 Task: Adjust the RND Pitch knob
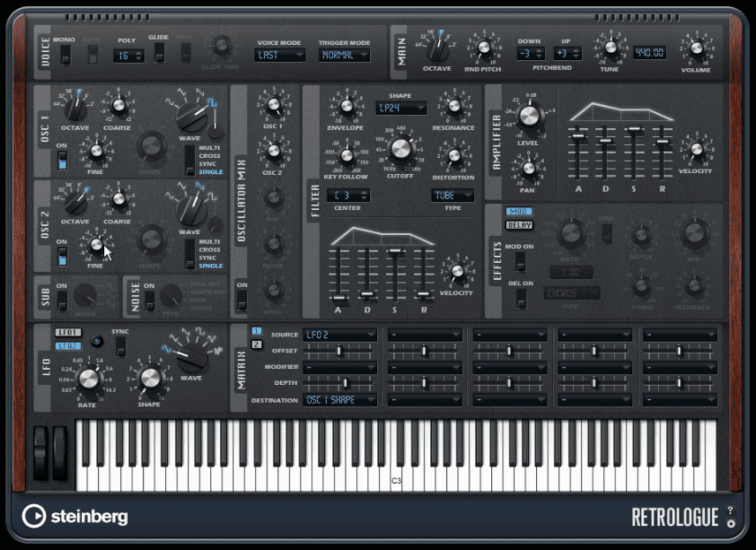coord(484,48)
